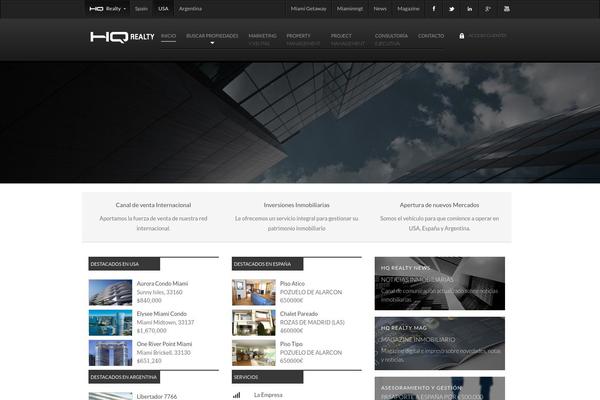Open the Chalet Pareado property thumbnail
Viewport: 600px width, 400px height.
click(253, 323)
